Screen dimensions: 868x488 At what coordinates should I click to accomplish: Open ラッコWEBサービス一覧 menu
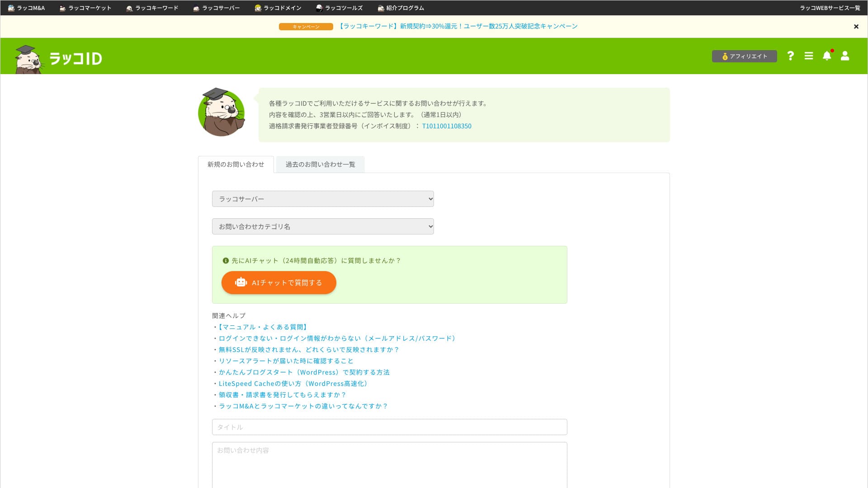830,8
